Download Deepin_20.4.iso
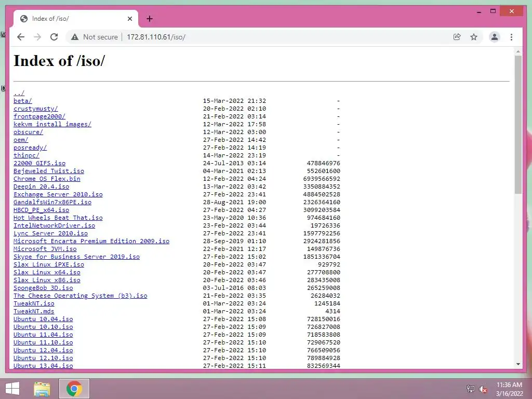The image size is (532, 399). pos(42,187)
